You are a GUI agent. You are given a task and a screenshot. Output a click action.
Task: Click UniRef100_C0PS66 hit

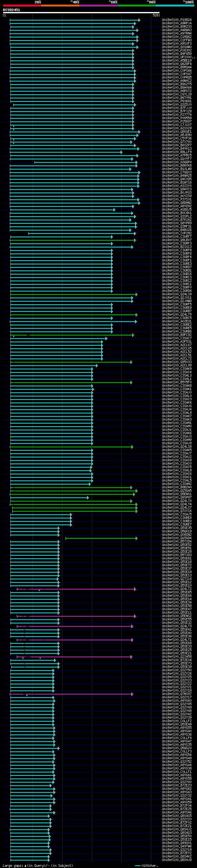[x=177, y=71]
